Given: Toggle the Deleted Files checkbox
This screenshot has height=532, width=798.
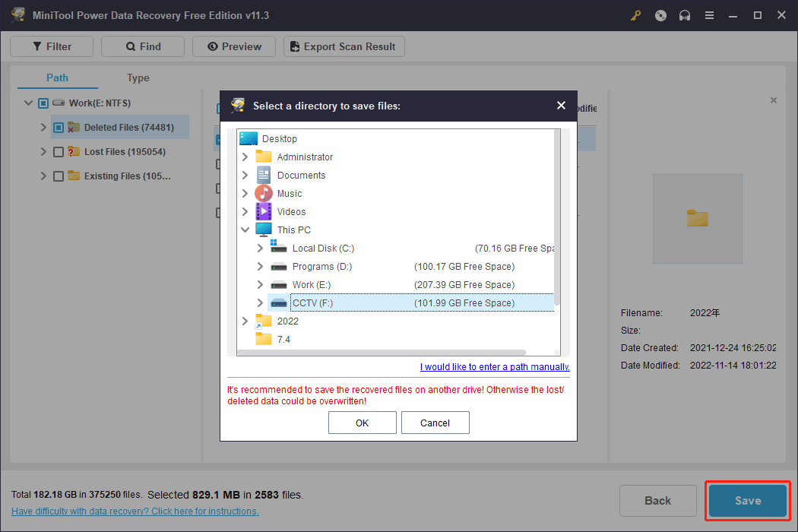Looking at the screenshot, I should click(59, 127).
